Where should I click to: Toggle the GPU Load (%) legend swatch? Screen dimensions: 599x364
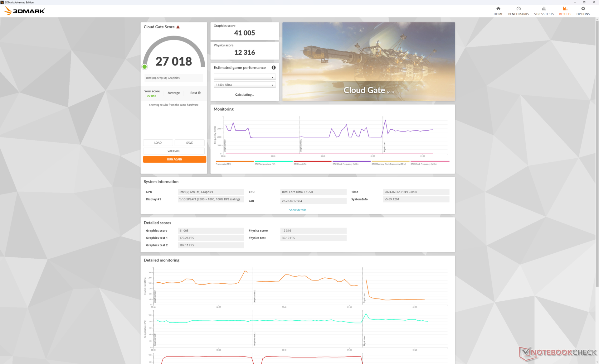click(x=313, y=161)
